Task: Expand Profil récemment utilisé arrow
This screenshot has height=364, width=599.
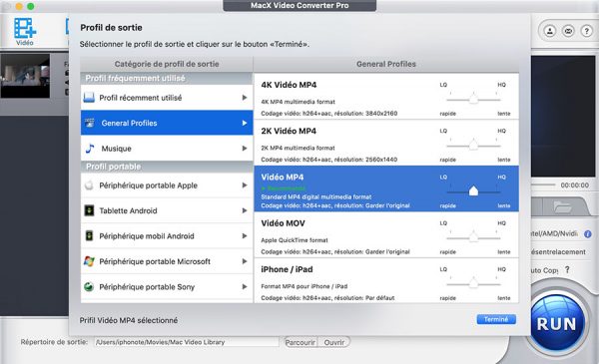Action: point(245,98)
